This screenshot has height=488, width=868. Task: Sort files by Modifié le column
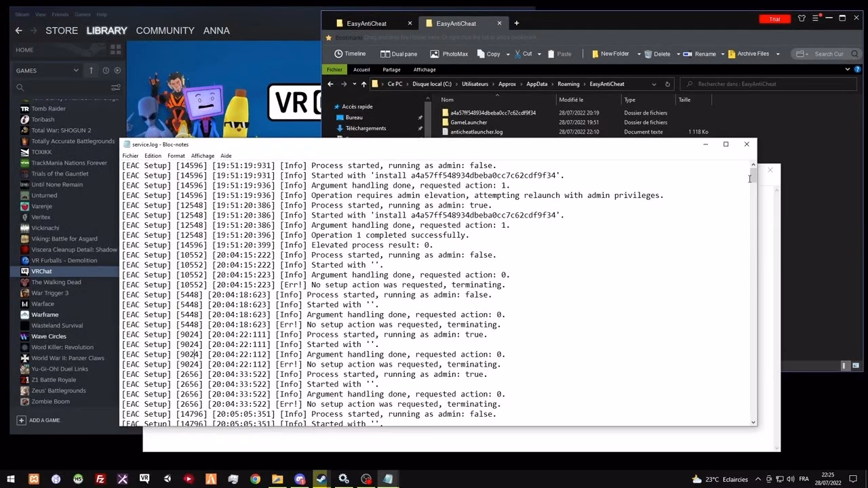[x=571, y=100]
